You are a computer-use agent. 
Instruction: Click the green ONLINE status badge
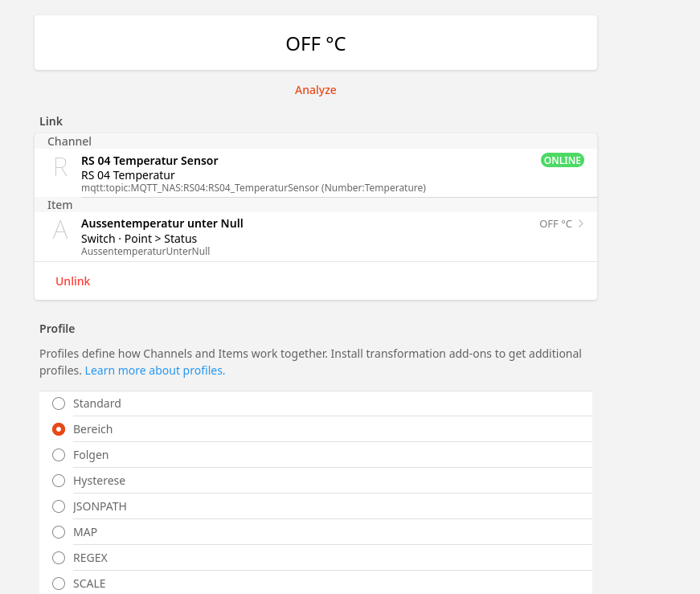point(563,160)
